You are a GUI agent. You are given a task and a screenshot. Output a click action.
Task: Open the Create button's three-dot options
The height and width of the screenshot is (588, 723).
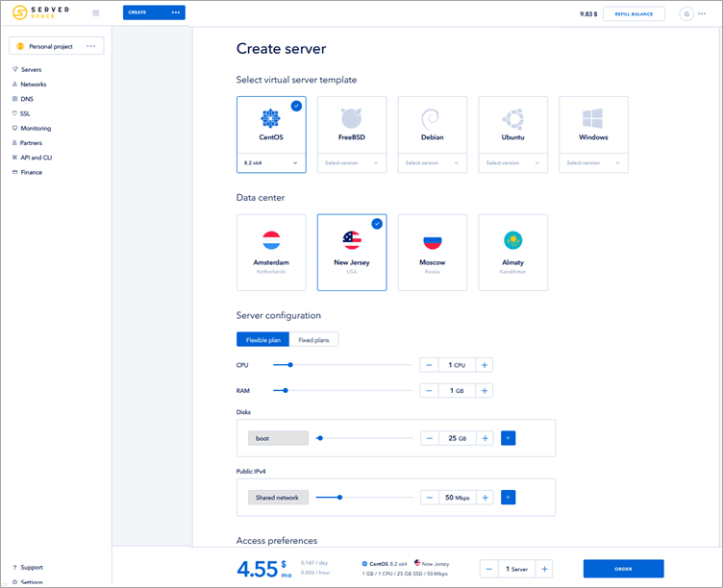point(176,12)
